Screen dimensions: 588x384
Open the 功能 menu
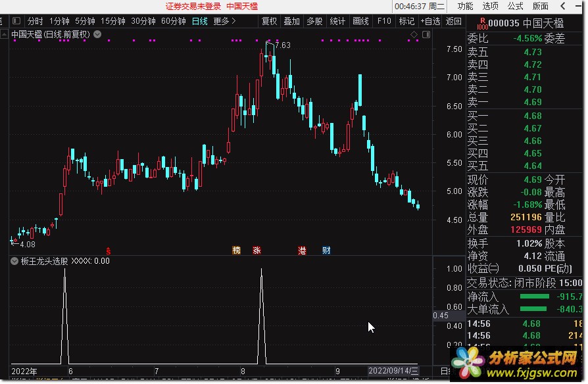point(466,7)
